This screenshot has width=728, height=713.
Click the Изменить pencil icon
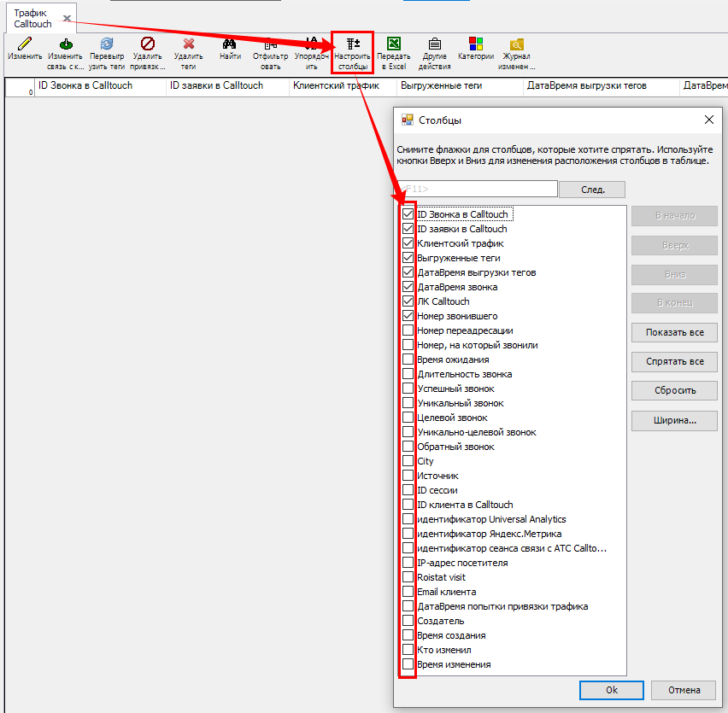(24, 44)
